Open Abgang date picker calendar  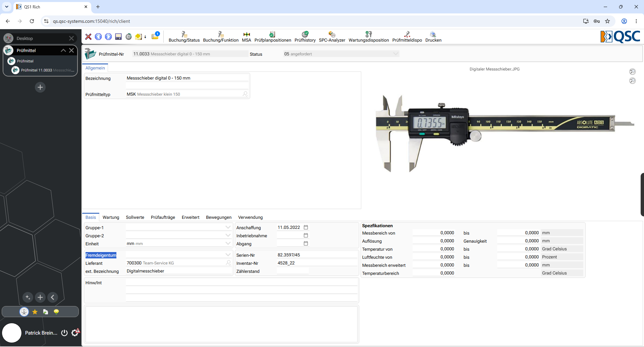point(306,243)
